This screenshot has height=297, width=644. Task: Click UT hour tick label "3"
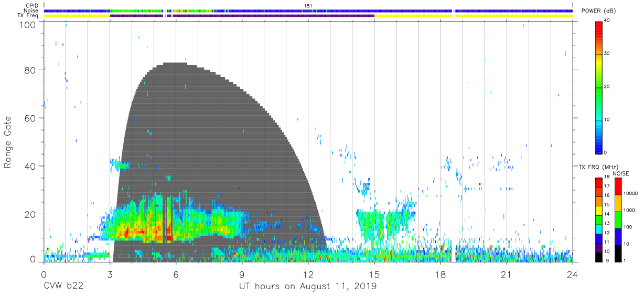click(110, 274)
